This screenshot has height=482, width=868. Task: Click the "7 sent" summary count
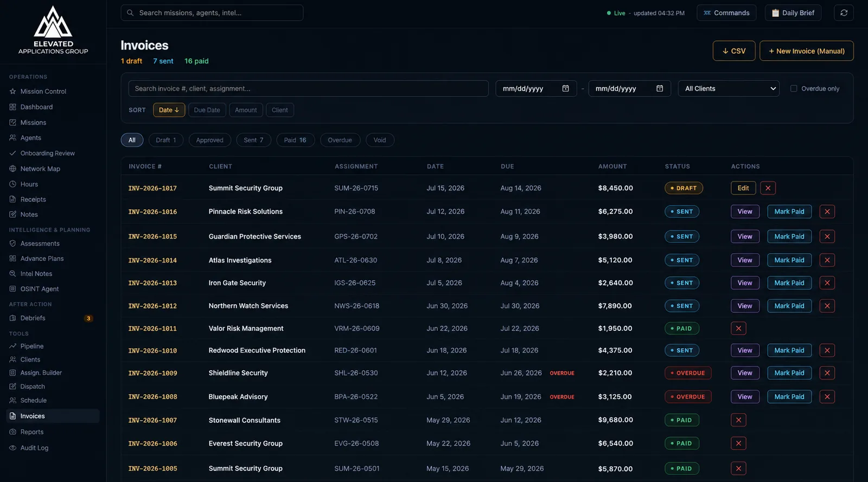(x=163, y=61)
